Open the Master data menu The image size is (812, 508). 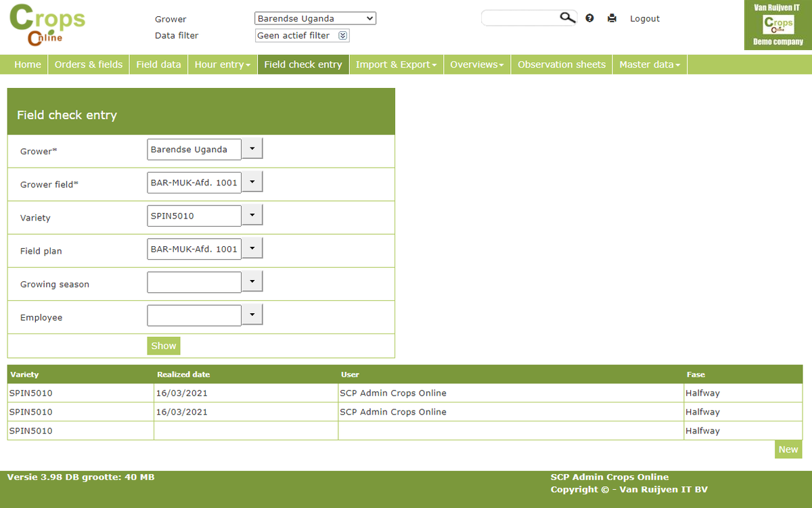pos(650,64)
